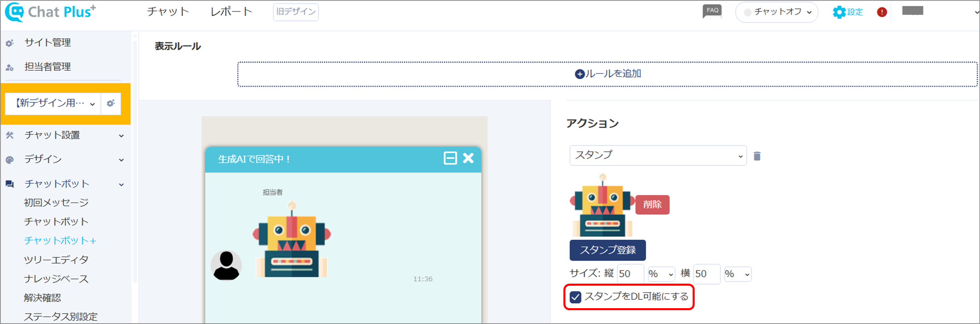Switch to 旧デザイン button
980x324 pixels.
point(295,12)
